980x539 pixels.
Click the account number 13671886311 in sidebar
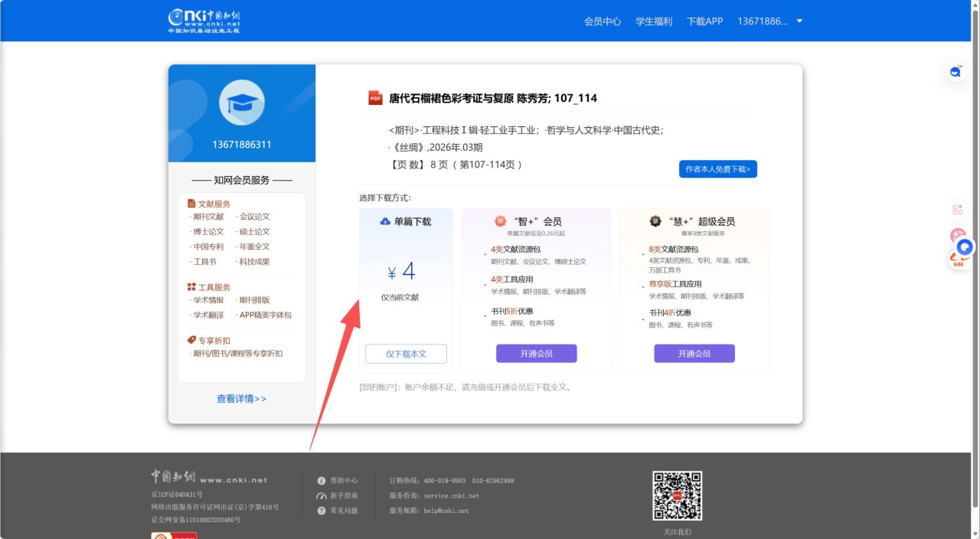(x=242, y=145)
